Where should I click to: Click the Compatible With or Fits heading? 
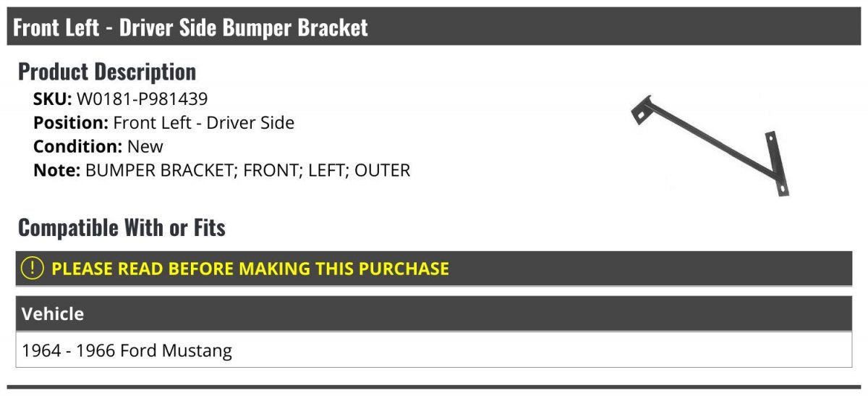[x=122, y=228]
